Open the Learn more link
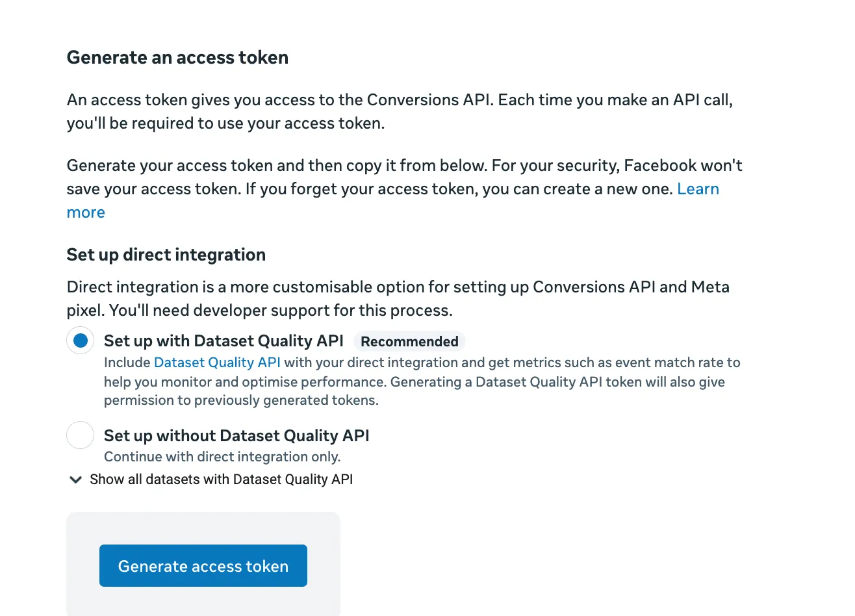 pyautogui.click(x=698, y=189)
